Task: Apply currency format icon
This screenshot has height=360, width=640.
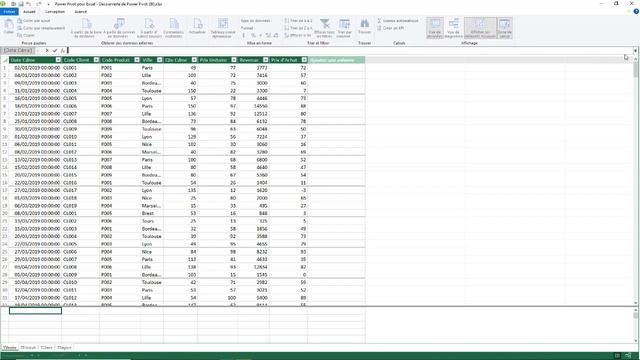Action: [244, 36]
